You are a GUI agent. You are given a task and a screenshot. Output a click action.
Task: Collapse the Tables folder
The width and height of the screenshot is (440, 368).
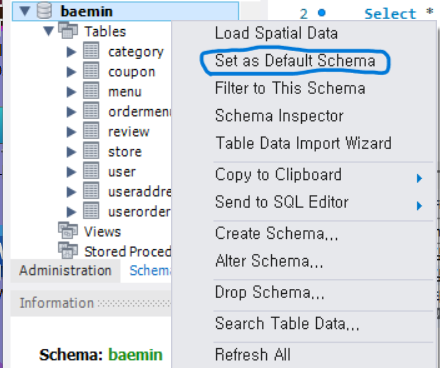[x=49, y=31]
